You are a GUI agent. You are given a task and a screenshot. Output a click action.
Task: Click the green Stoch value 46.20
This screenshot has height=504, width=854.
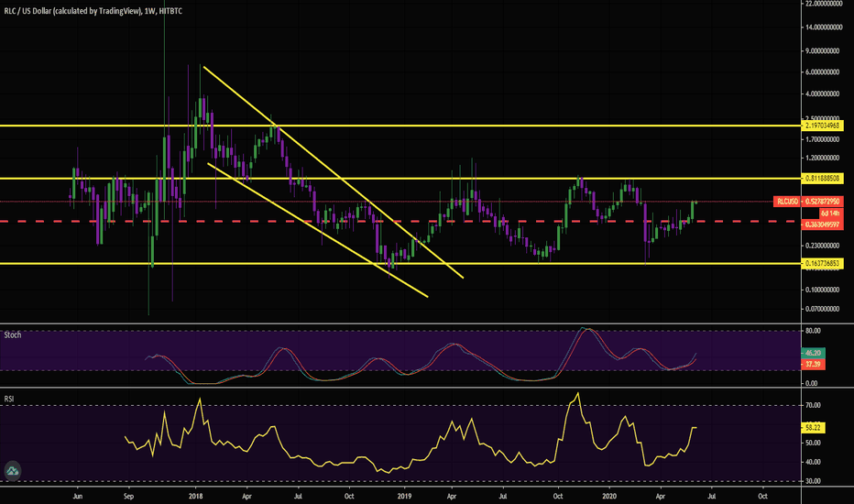pyautogui.click(x=813, y=353)
